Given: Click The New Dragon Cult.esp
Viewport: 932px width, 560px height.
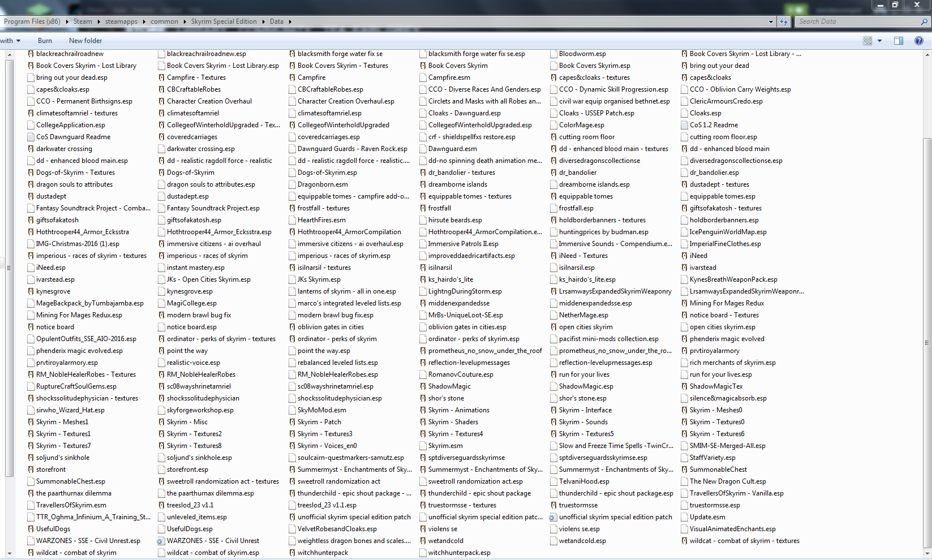Looking at the screenshot, I should [x=728, y=481].
